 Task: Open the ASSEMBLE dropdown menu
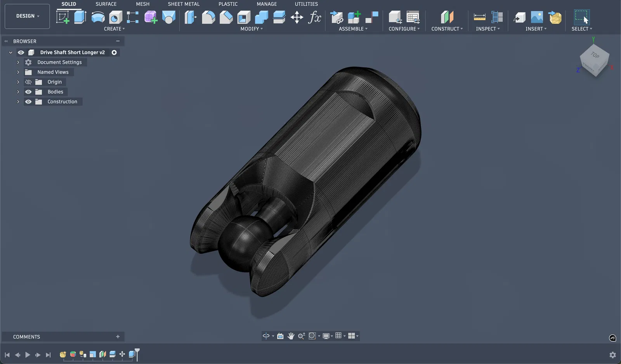(353, 29)
